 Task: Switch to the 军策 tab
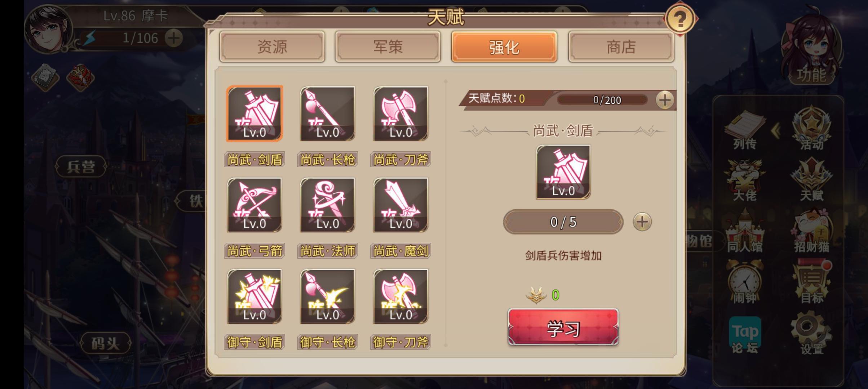tap(388, 47)
